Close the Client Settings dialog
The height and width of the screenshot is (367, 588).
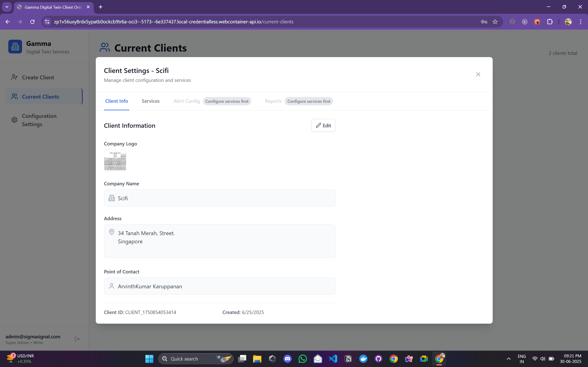coord(478,74)
